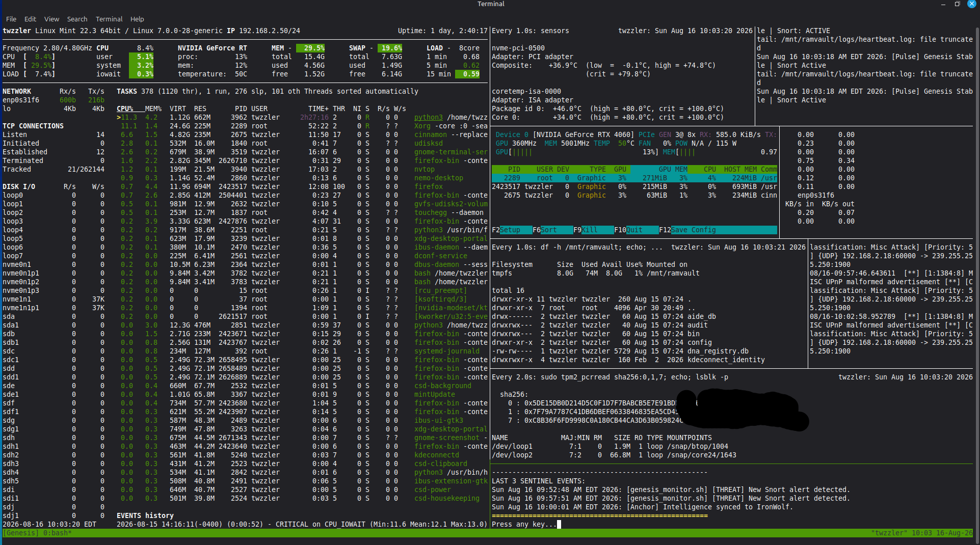Click the /dev/loop2 lsblk row
Image resolution: width=980 pixels, height=545 pixels.
[x=614, y=455]
